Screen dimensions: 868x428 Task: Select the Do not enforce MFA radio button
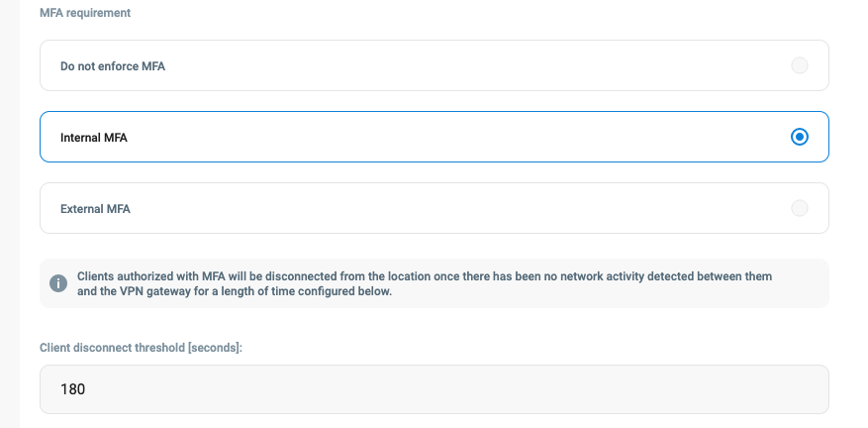[x=800, y=65]
